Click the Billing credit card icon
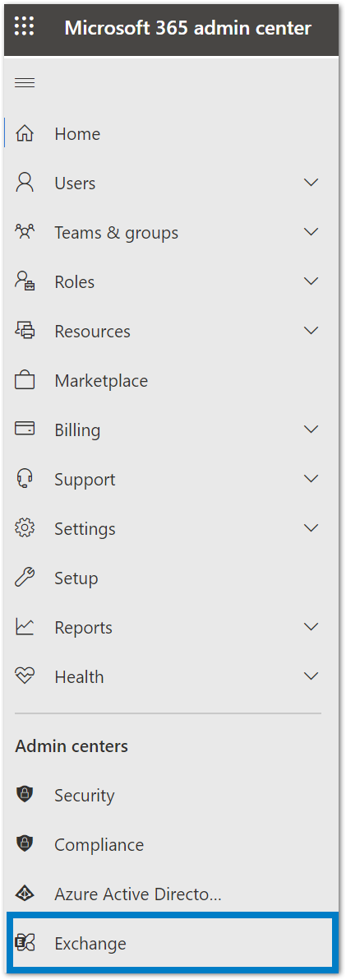346x980 pixels. click(x=25, y=430)
